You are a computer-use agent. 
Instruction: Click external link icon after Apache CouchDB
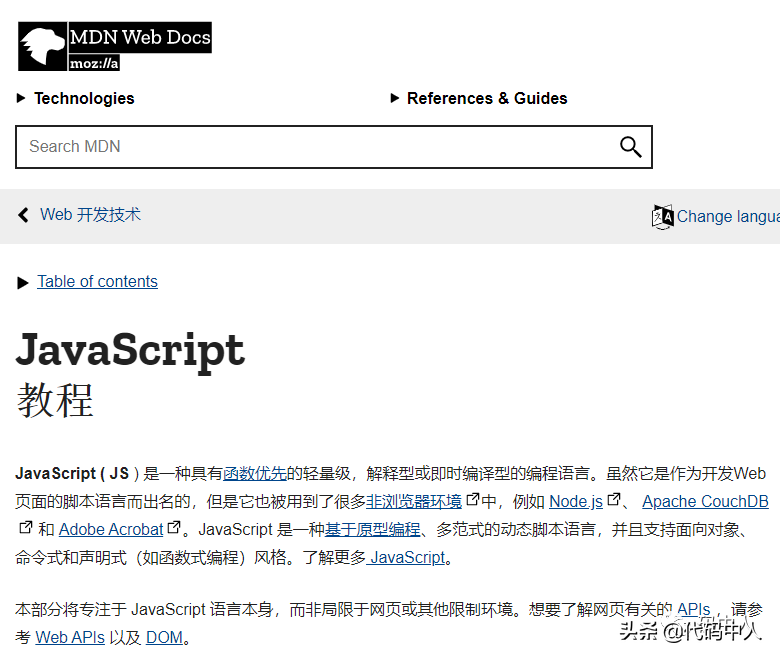(25, 527)
